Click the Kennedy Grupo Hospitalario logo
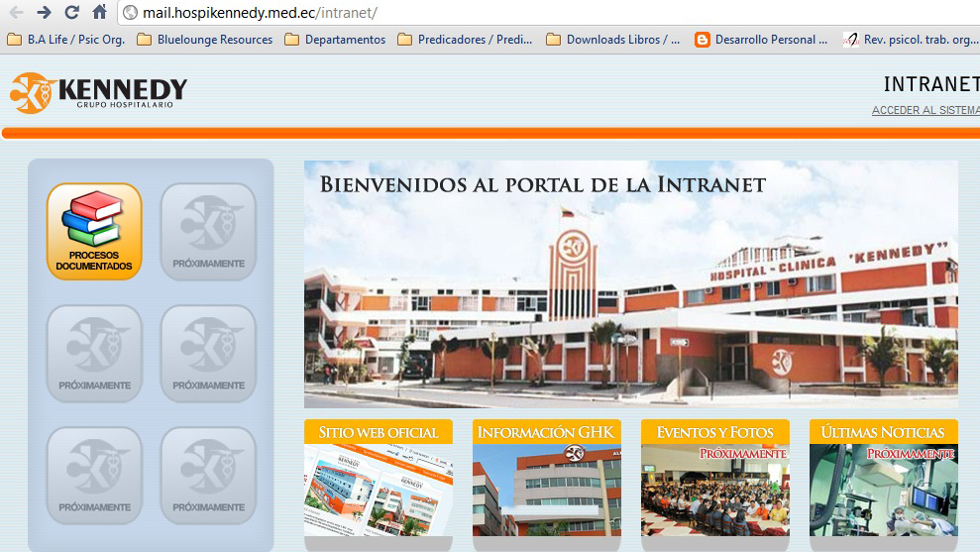 (x=98, y=93)
